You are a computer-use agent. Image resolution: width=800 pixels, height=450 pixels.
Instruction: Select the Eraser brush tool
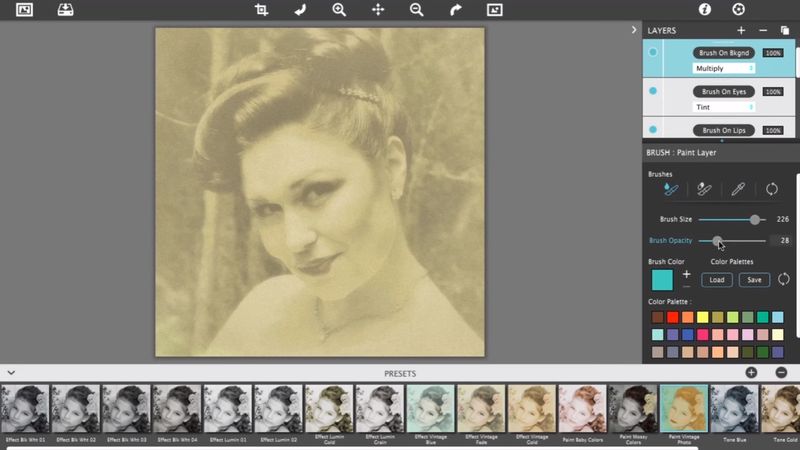click(704, 189)
